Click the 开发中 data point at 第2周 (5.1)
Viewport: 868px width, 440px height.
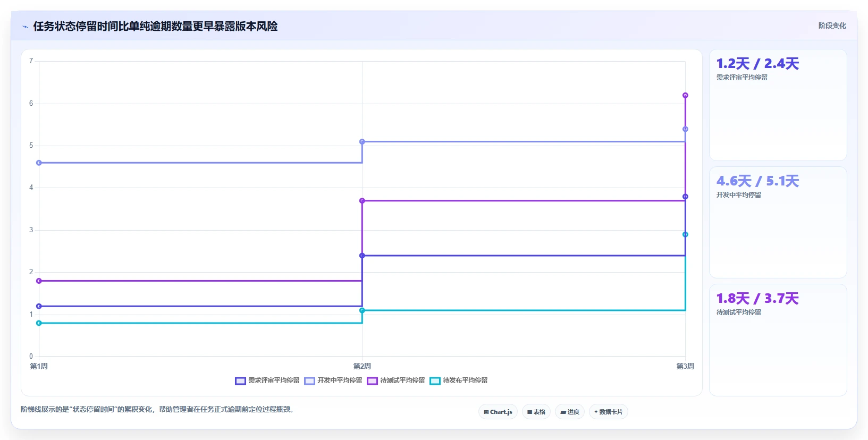tap(362, 142)
